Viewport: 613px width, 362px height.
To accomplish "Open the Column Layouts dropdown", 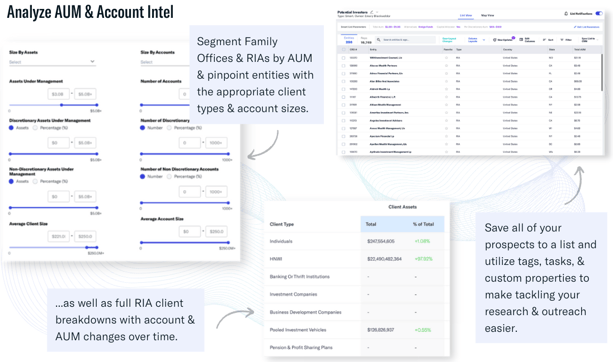I will pos(476,40).
